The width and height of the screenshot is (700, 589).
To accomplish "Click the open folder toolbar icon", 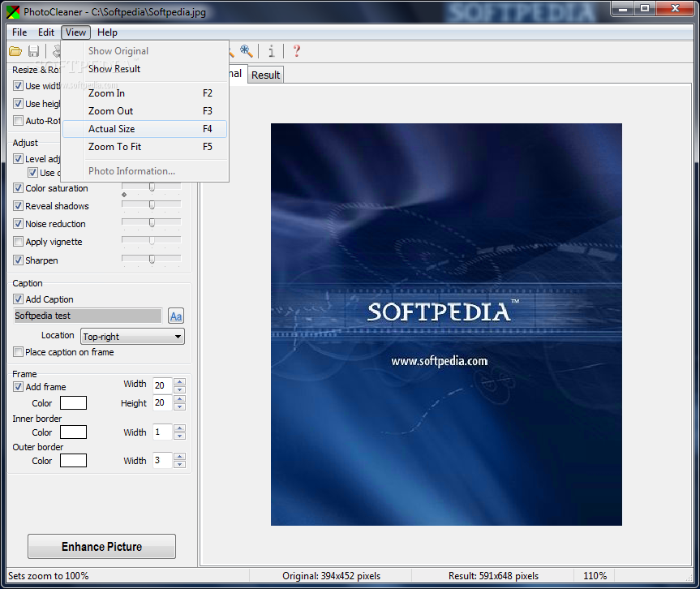I will click(x=15, y=51).
